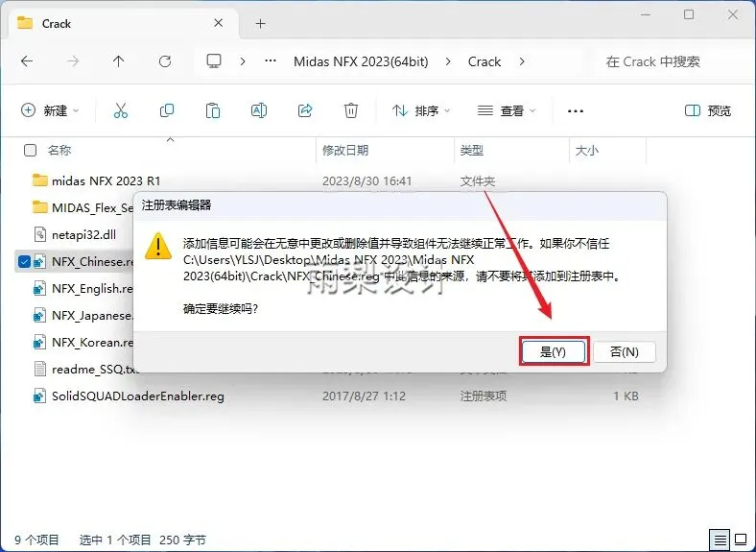This screenshot has height=552, width=756.
Task: Click the 9 个项目 status text
Action: [36, 540]
